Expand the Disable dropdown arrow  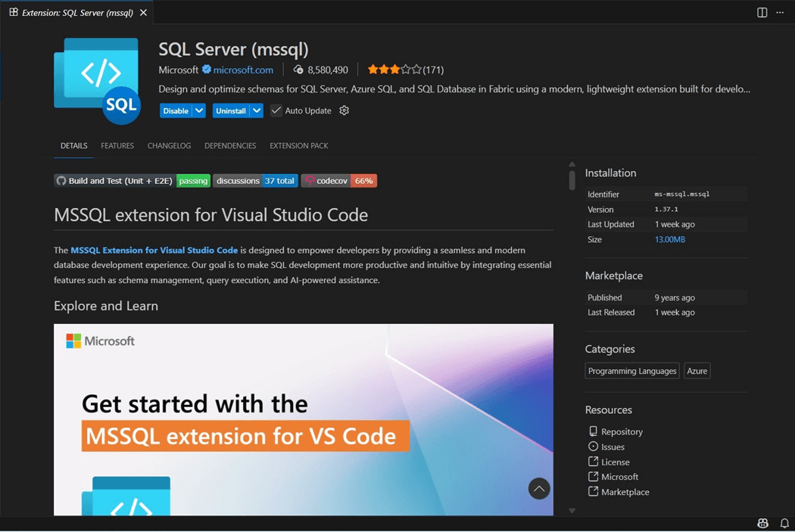click(x=199, y=110)
